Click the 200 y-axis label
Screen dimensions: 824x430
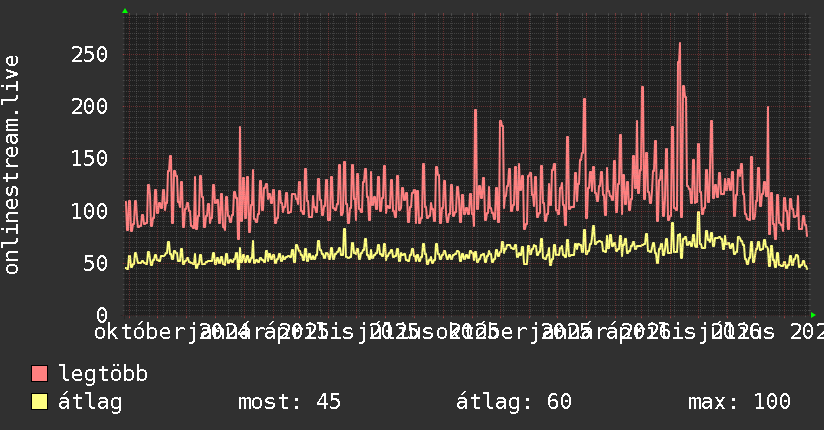[x=89, y=107]
